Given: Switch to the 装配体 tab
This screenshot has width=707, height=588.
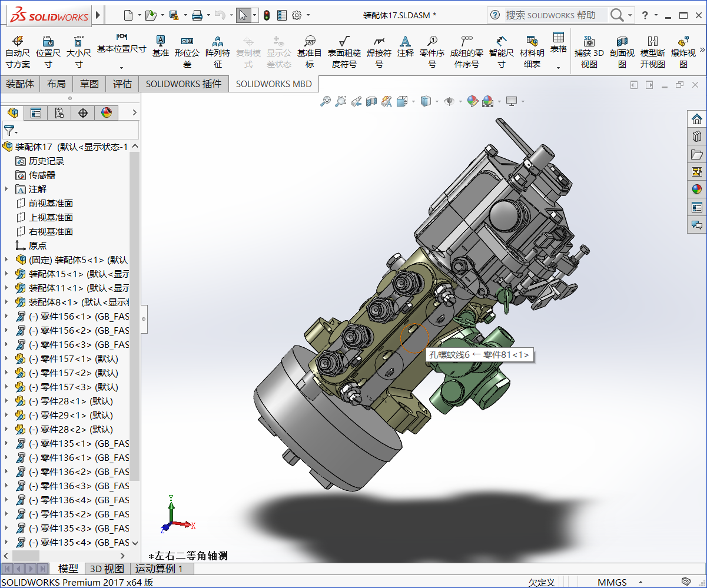Looking at the screenshot, I should point(20,84).
